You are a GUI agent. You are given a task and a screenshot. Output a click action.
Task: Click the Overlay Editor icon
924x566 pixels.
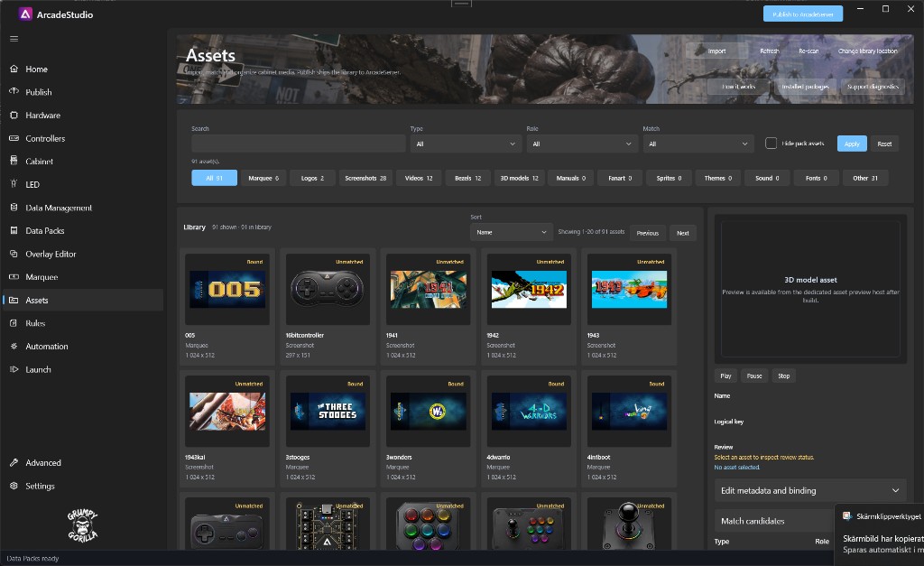tap(14, 254)
